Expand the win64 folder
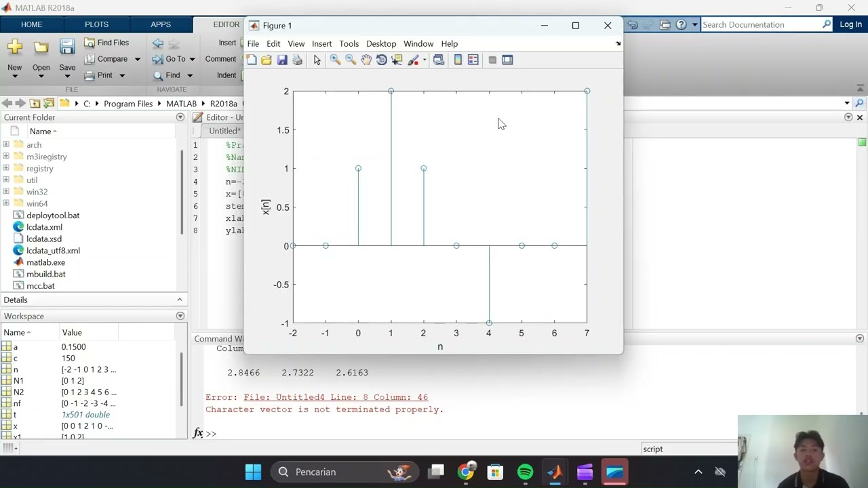Screen dimensions: 868x488 pyautogui.click(x=6, y=203)
